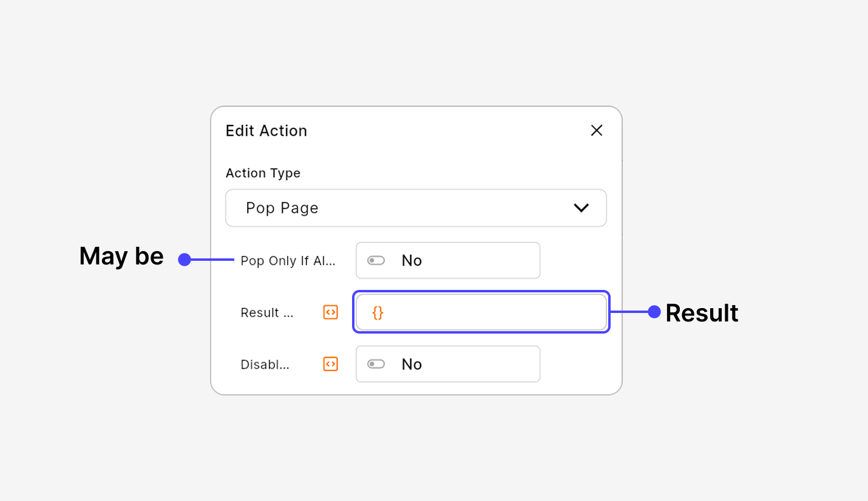Screen dimensions: 868x501
Task: Click the blue dot beside the Result annotation
Action: (x=654, y=312)
